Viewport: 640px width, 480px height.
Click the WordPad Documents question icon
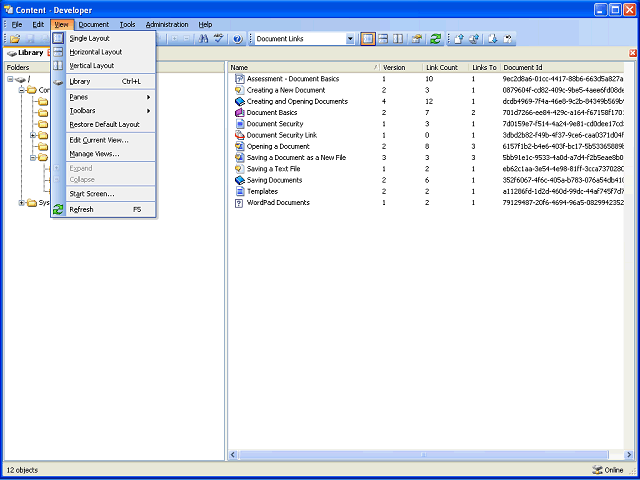click(239, 202)
